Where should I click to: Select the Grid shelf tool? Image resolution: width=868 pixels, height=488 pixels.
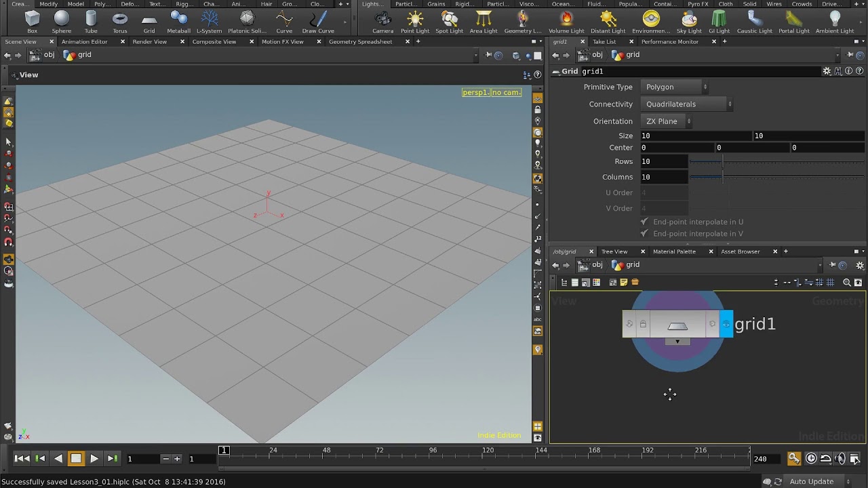click(x=149, y=22)
